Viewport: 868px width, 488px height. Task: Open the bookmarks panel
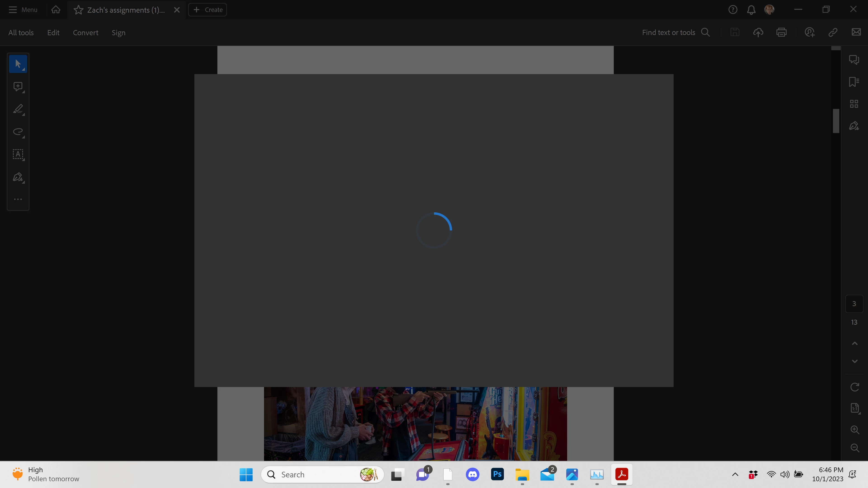pos(854,82)
